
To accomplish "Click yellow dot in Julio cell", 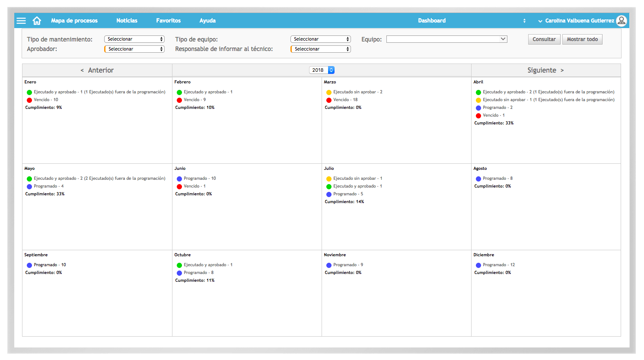I will 329,179.
